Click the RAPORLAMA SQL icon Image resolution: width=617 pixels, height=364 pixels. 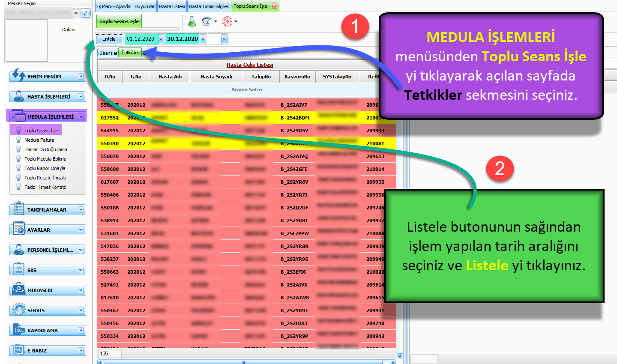pos(19,329)
